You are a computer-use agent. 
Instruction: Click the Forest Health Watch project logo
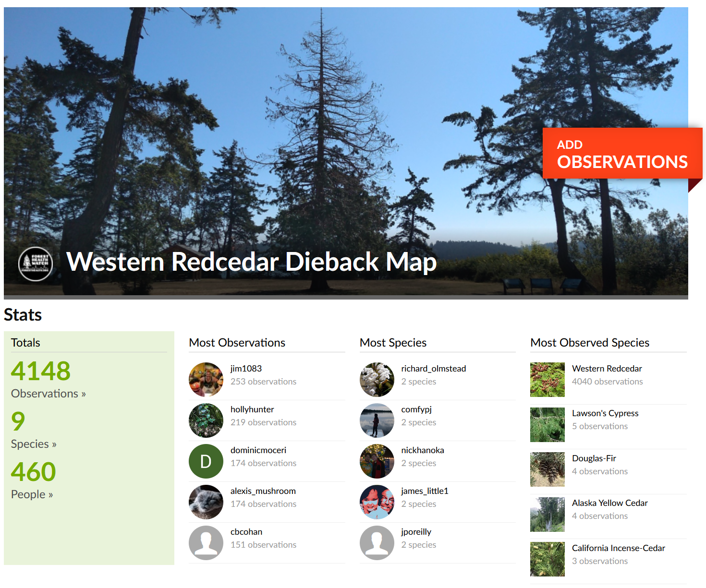[x=35, y=264]
